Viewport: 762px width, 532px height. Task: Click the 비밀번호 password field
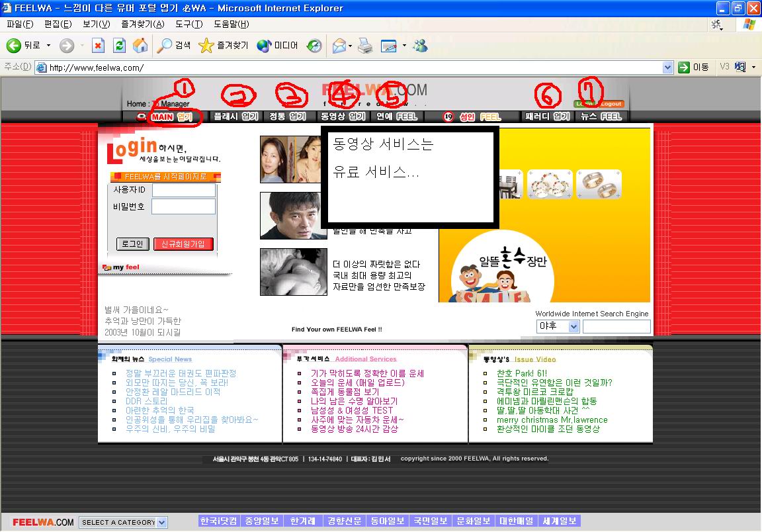click(184, 206)
